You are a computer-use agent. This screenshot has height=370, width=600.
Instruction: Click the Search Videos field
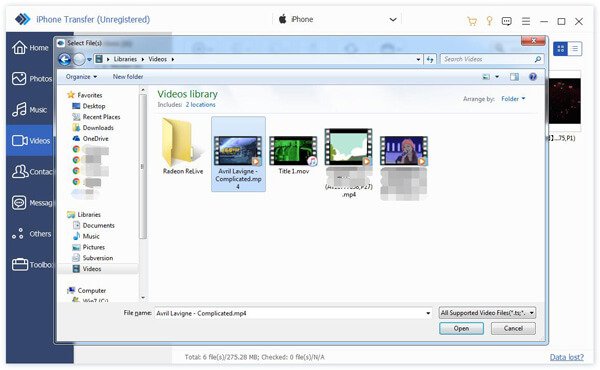(492, 59)
